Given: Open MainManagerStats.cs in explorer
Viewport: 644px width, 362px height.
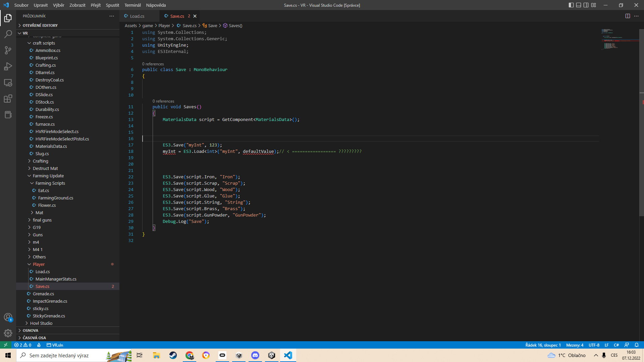Looking at the screenshot, I should [68, 279].
